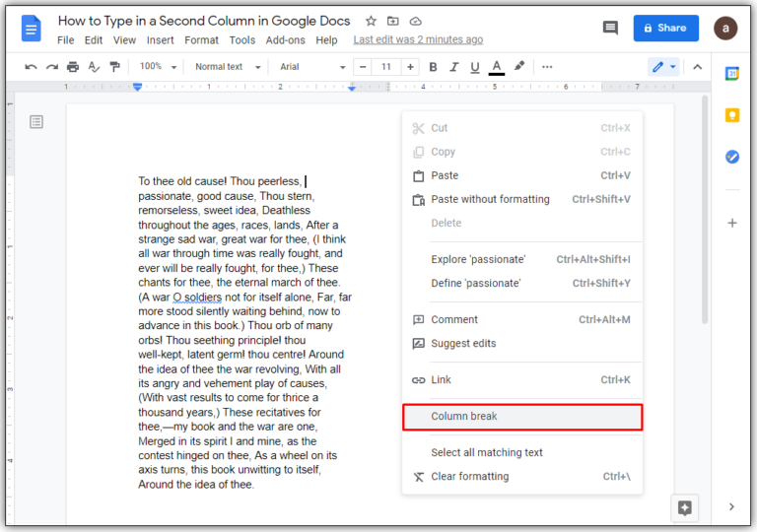757x532 pixels.
Task: Open the Move to folder icon
Action: pos(393,22)
